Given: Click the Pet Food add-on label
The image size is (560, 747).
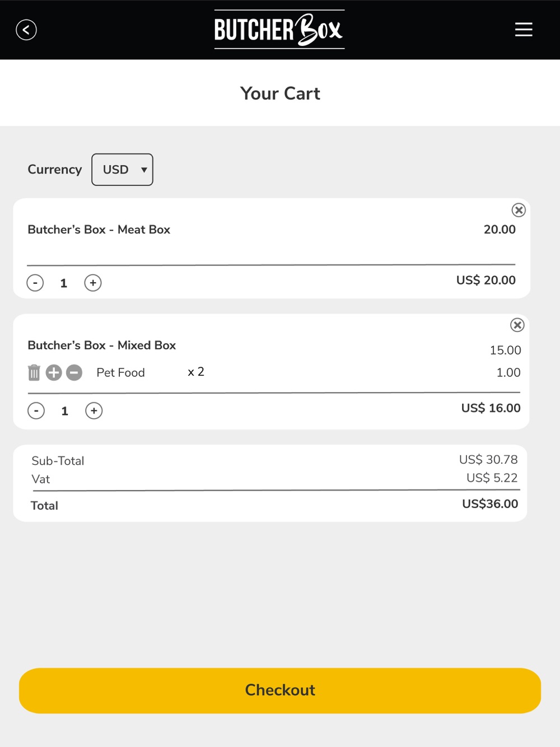Looking at the screenshot, I should [120, 372].
